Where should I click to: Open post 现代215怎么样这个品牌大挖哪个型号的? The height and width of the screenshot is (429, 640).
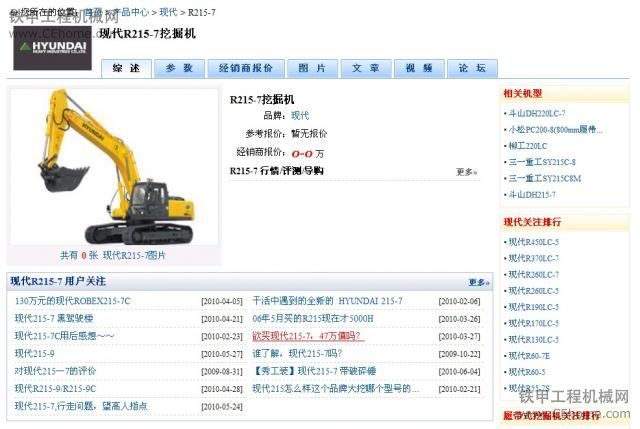[336, 389]
